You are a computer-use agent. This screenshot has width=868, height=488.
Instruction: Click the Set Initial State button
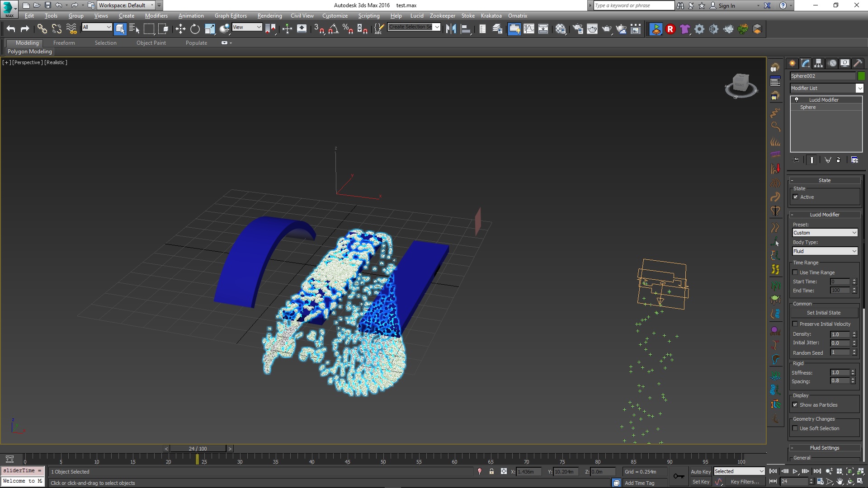pos(824,313)
